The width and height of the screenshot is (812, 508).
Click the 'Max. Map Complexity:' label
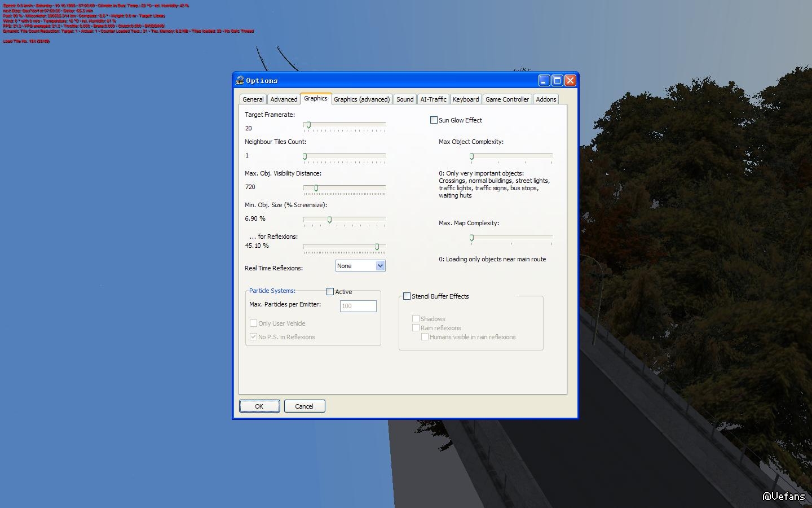point(469,223)
